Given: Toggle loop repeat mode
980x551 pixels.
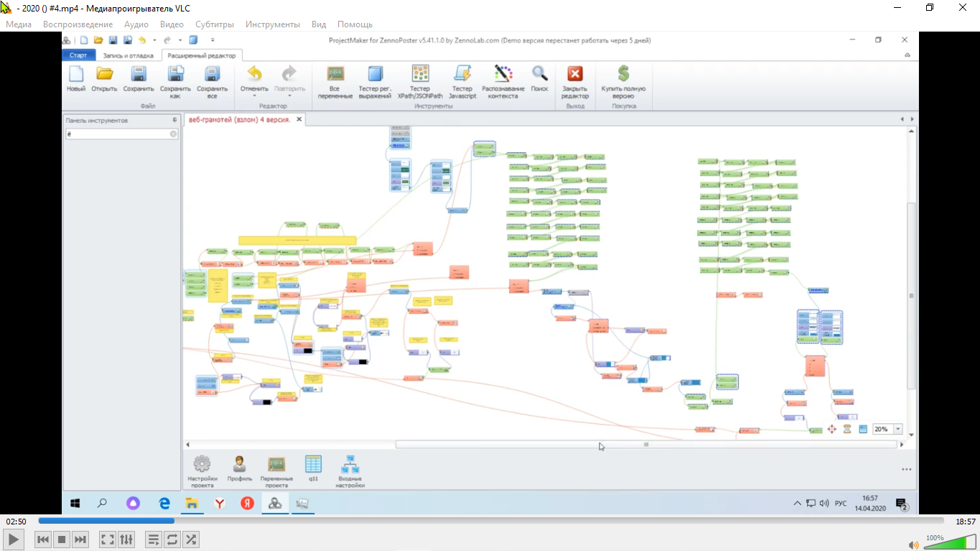Looking at the screenshot, I should pos(172,540).
